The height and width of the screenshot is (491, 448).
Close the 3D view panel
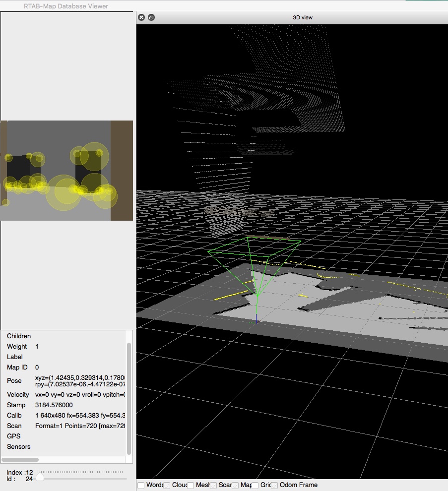(141, 17)
